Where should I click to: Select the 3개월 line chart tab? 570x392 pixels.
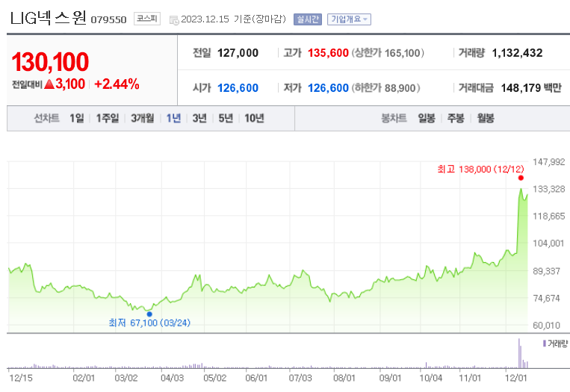coord(143,118)
